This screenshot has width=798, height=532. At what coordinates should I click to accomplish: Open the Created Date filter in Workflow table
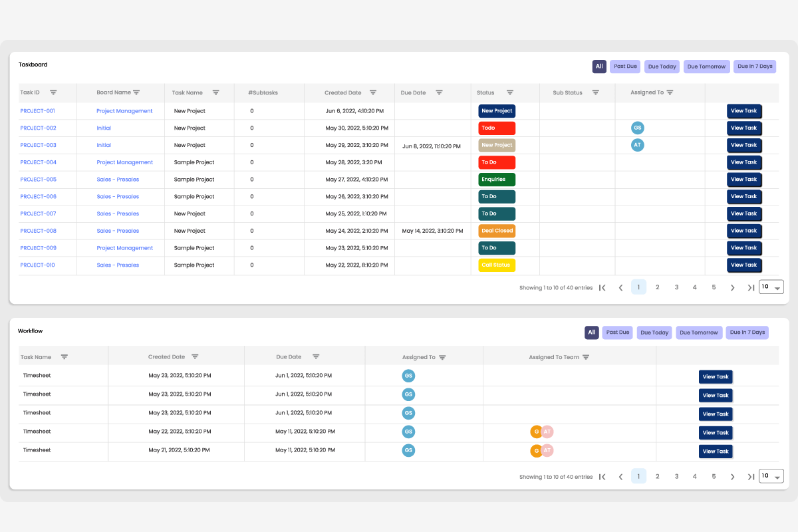click(x=195, y=356)
